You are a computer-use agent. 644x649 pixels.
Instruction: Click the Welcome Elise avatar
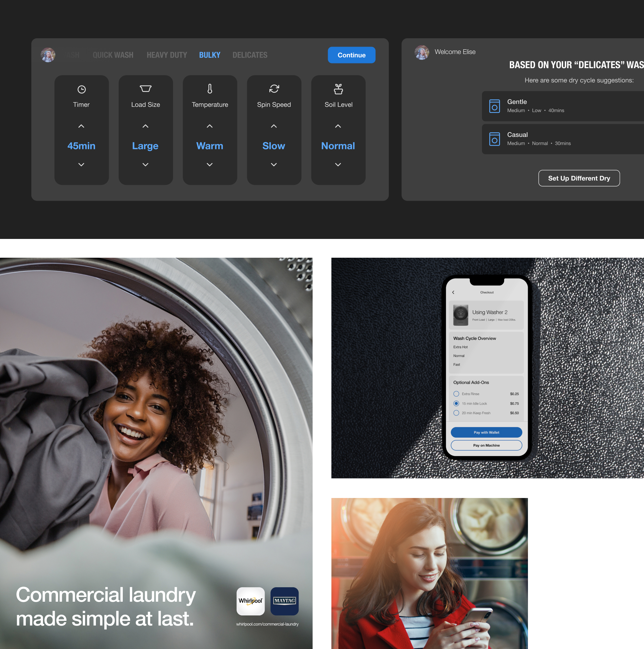pyautogui.click(x=422, y=53)
